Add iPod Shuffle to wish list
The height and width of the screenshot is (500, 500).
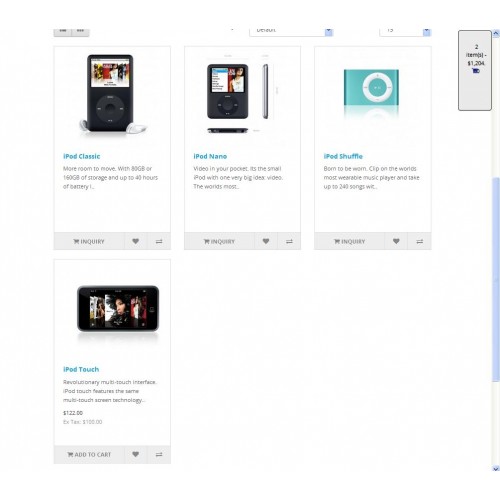[x=396, y=241]
